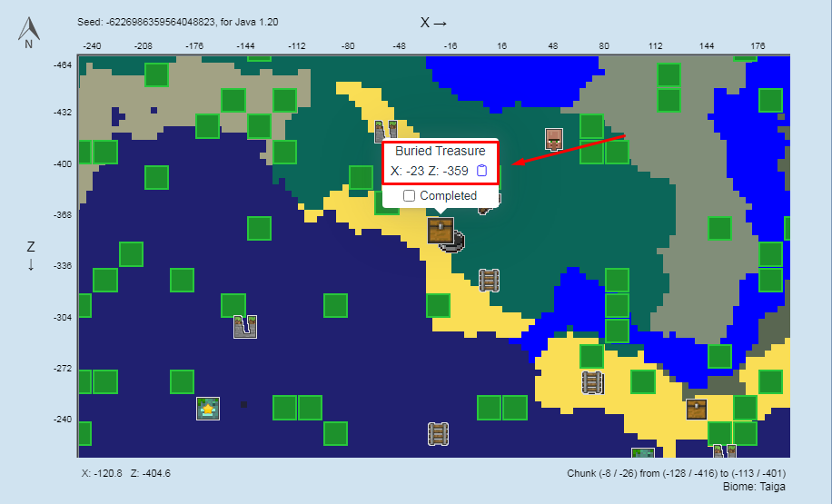Click the -368 tick on the Z axis
Image resolution: width=832 pixels, height=504 pixels.
coord(63,215)
